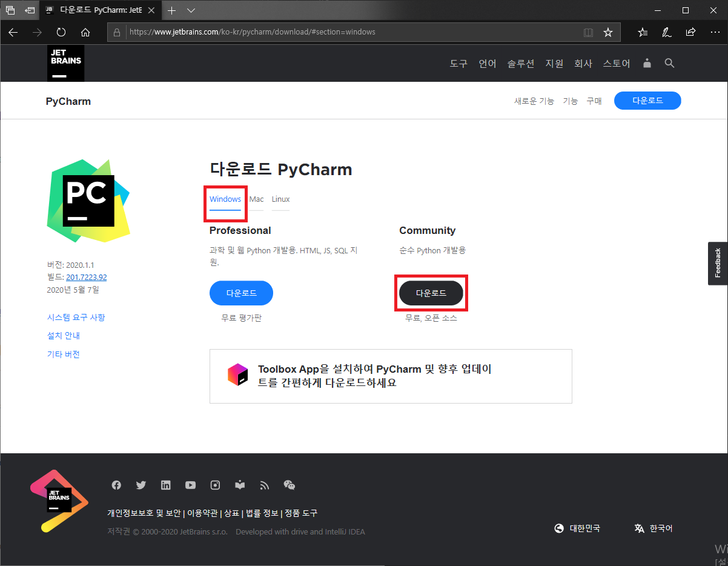This screenshot has height=566, width=728.
Task: Click the add notes pen icon
Action: tap(667, 32)
